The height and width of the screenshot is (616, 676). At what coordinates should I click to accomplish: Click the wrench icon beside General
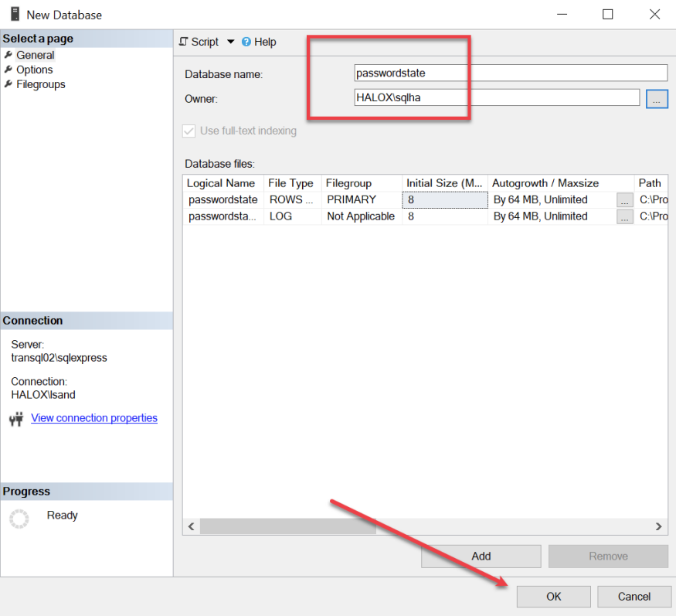click(8, 55)
